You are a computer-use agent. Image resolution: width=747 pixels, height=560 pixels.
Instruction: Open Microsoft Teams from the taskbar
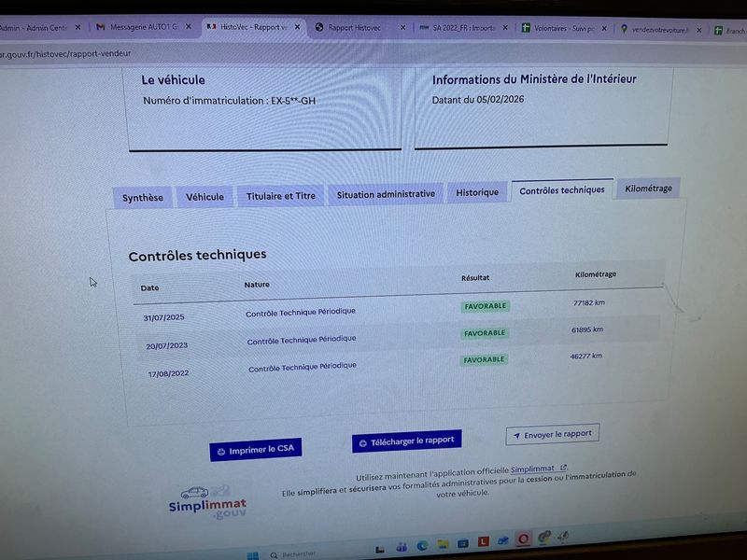pyautogui.click(x=402, y=545)
